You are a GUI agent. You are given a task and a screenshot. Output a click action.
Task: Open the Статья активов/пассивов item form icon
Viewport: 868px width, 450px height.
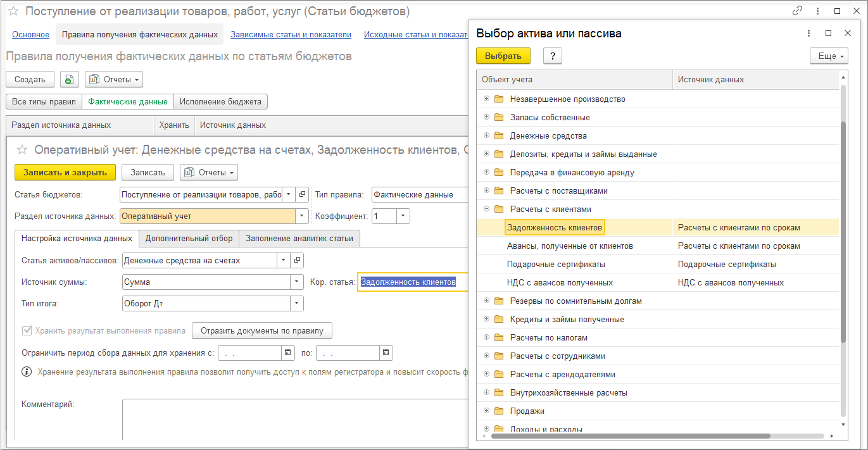pos(297,260)
